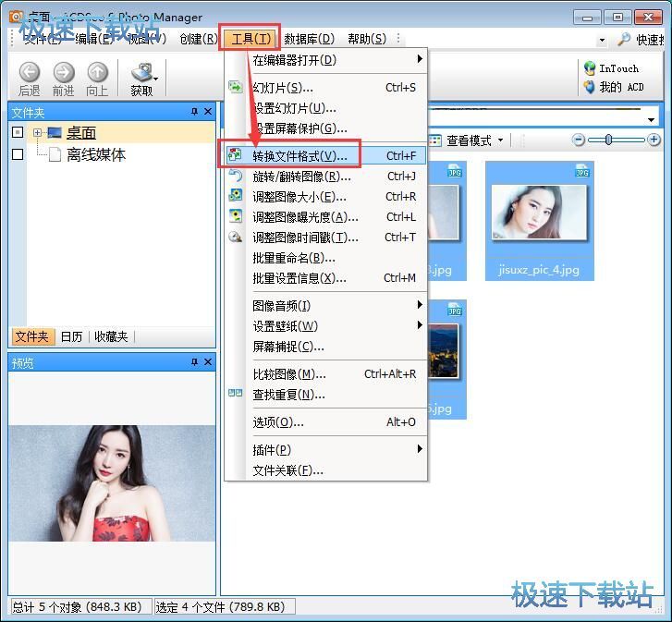Click the zoom out minus icon
672x622 pixels.
579,140
